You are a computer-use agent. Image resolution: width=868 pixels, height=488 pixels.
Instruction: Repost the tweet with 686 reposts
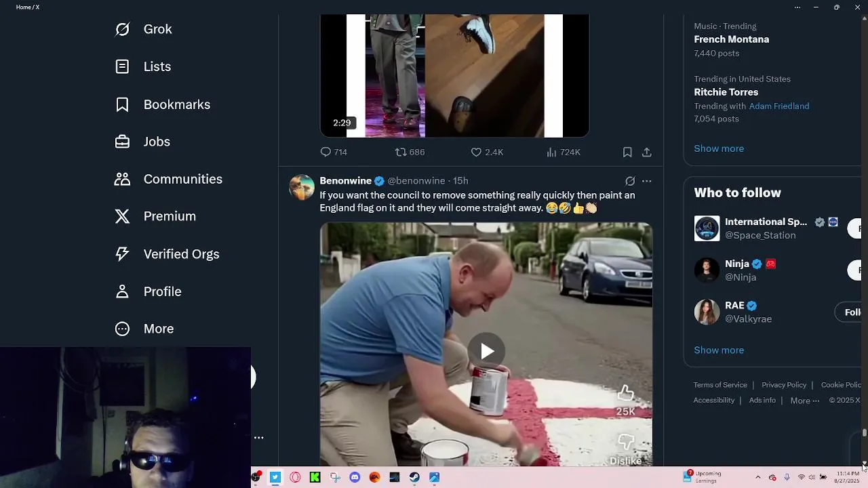(x=410, y=152)
